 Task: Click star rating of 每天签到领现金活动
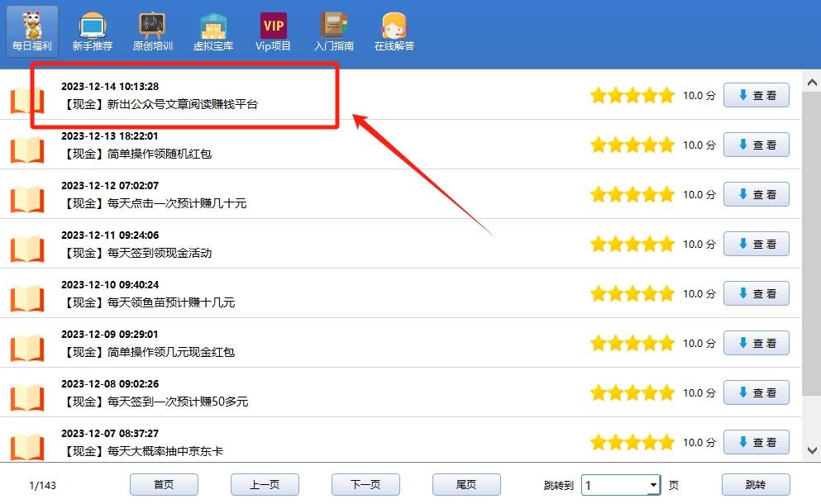pos(632,245)
